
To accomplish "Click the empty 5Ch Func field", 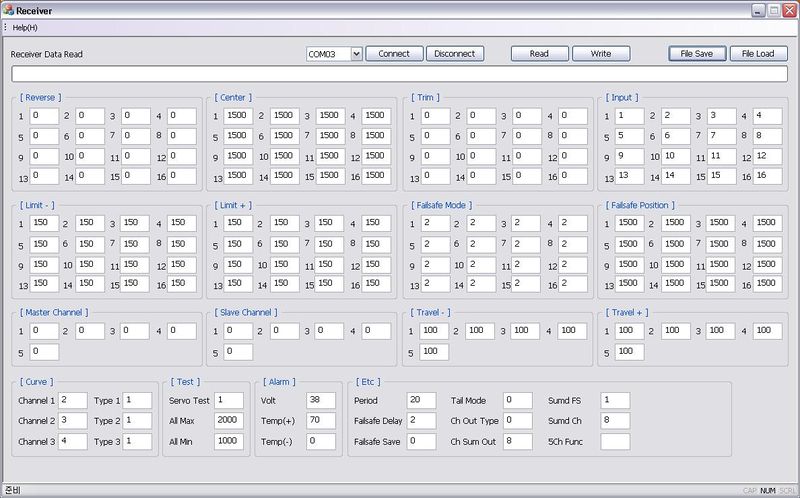I will 615,441.
